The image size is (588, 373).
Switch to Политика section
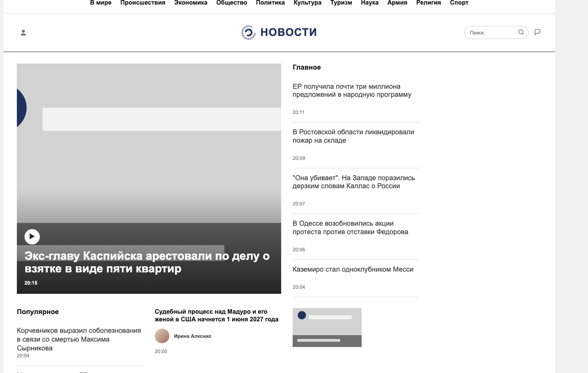[270, 3]
